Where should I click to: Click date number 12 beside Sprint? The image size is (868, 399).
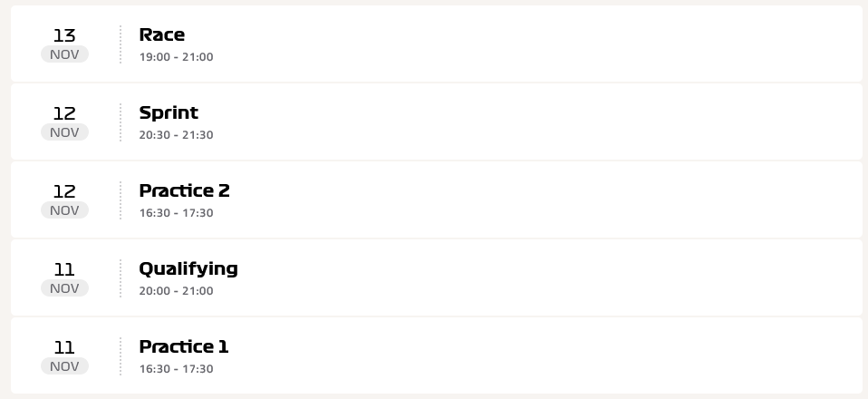tap(64, 113)
